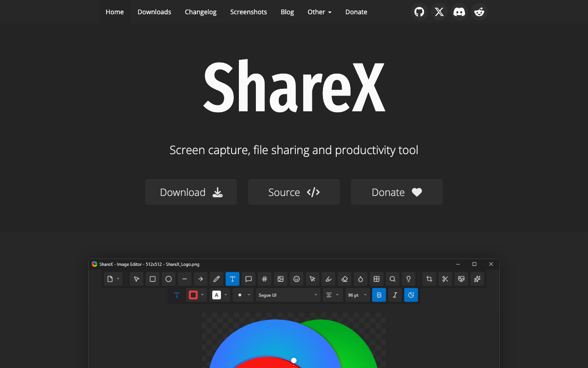The image size is (588, 368).
Task: Click the white handle on the canvas
Action: (x=294, y=360)
